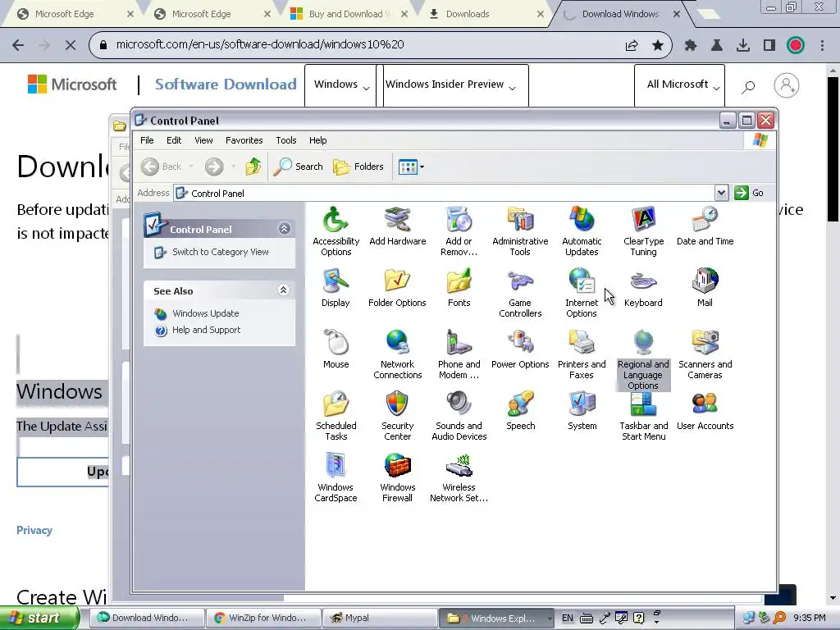Image resolution: width=840 pixels, height=630 pixels.
Task: Select the Folder Options icon
Action: [398, 288]
